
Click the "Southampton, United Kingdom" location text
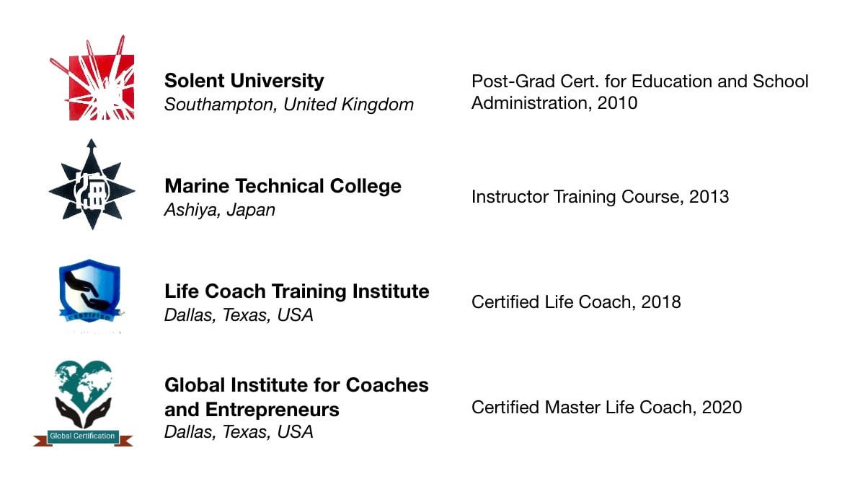coord(288,104)
